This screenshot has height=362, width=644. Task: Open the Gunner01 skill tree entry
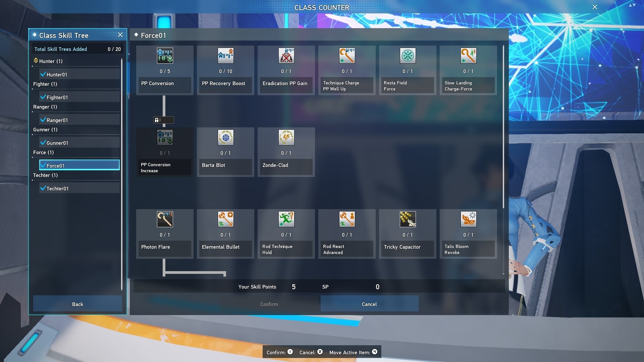[79, 143]
